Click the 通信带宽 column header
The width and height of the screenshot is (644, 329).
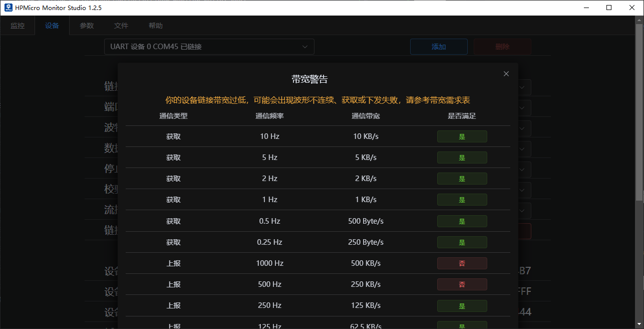click(366, 116)
